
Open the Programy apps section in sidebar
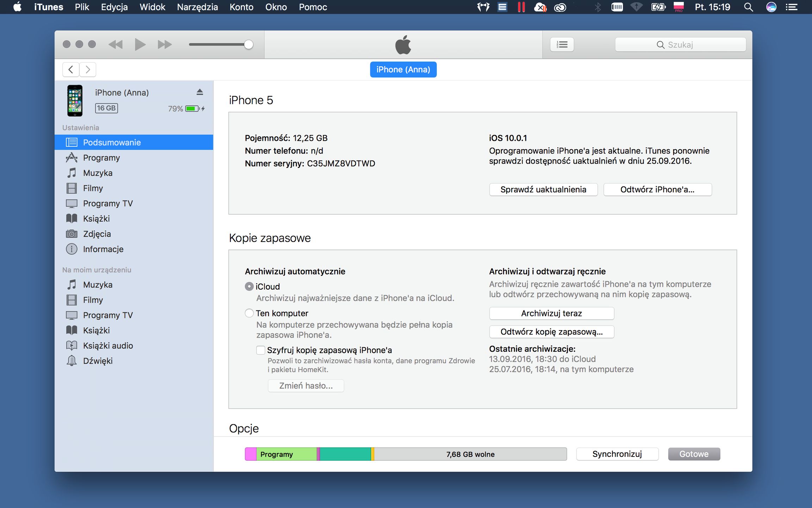pos(101,158)
